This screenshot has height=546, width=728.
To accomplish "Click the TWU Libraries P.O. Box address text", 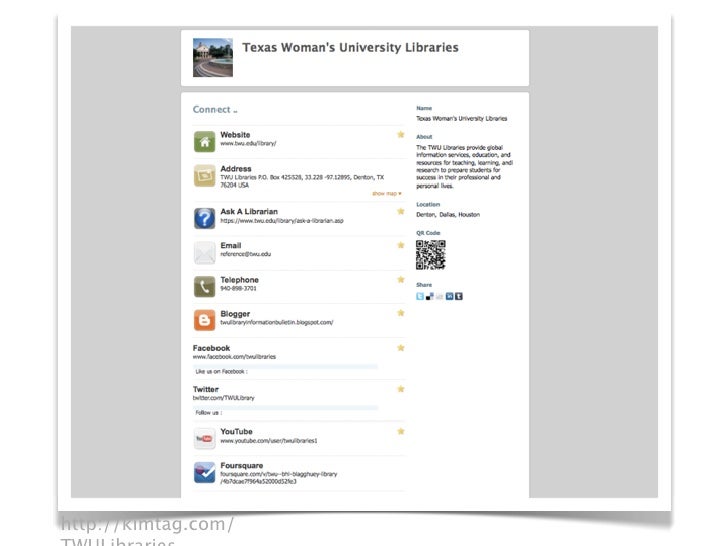I will 302,181.
